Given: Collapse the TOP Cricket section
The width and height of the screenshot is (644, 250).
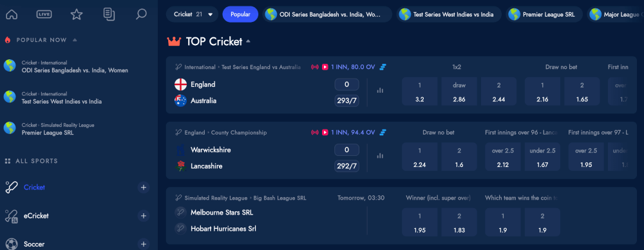Looking at the screenshot, I should (248, 41).
